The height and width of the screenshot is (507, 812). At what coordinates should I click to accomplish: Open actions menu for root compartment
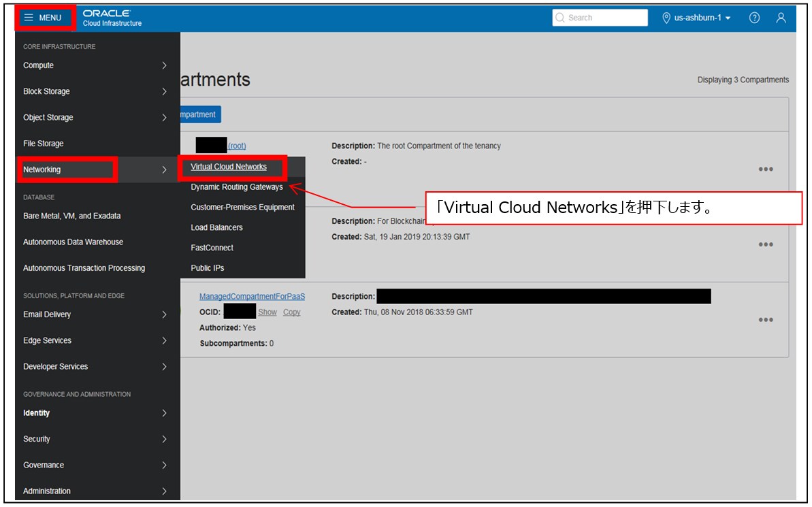pos(766,169)
